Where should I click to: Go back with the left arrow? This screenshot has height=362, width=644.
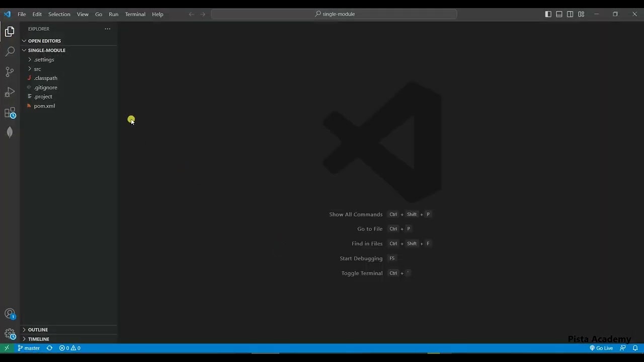[191, 14]
